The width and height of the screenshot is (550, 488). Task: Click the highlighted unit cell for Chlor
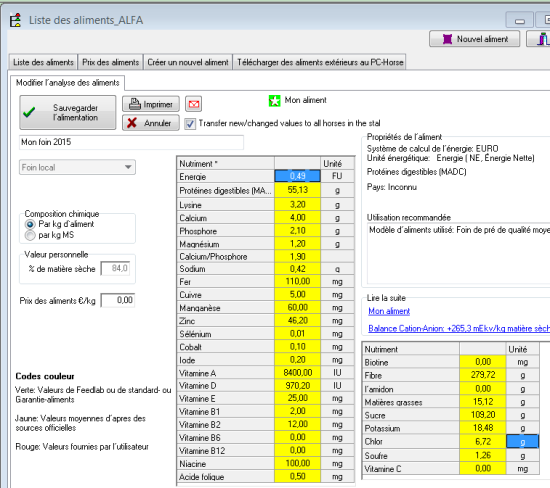522,442
